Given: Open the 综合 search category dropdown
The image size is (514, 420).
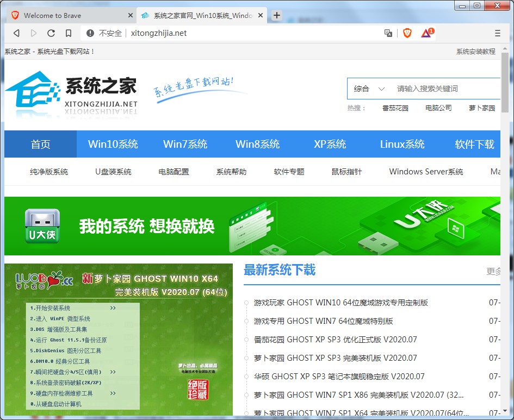Looking at the screenshot, I should pos(366,88).
